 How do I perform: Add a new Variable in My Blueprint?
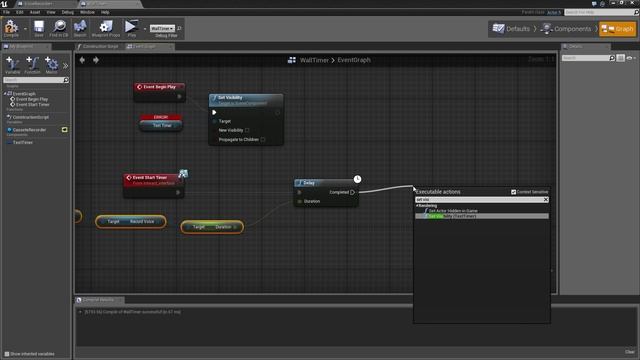[x=13, y=65]
